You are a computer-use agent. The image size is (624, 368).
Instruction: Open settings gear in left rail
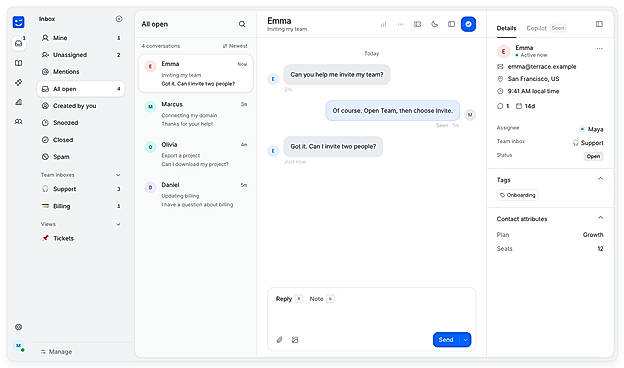tap(18, 327)
